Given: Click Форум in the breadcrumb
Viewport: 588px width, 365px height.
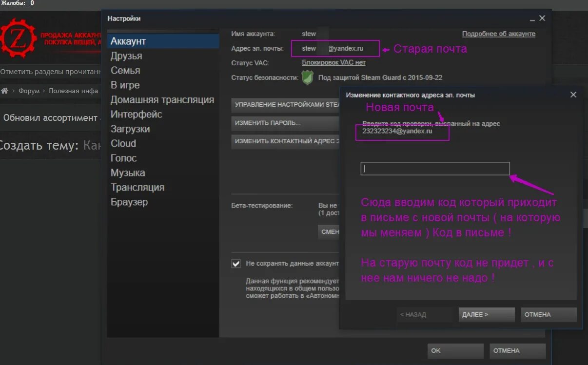Looking at the screenshot, I should (29, 91).
